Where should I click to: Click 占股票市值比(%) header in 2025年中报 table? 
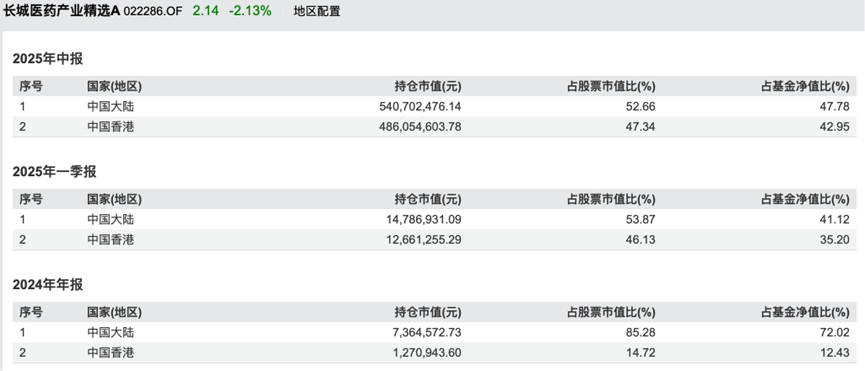[x=611, y=86]
